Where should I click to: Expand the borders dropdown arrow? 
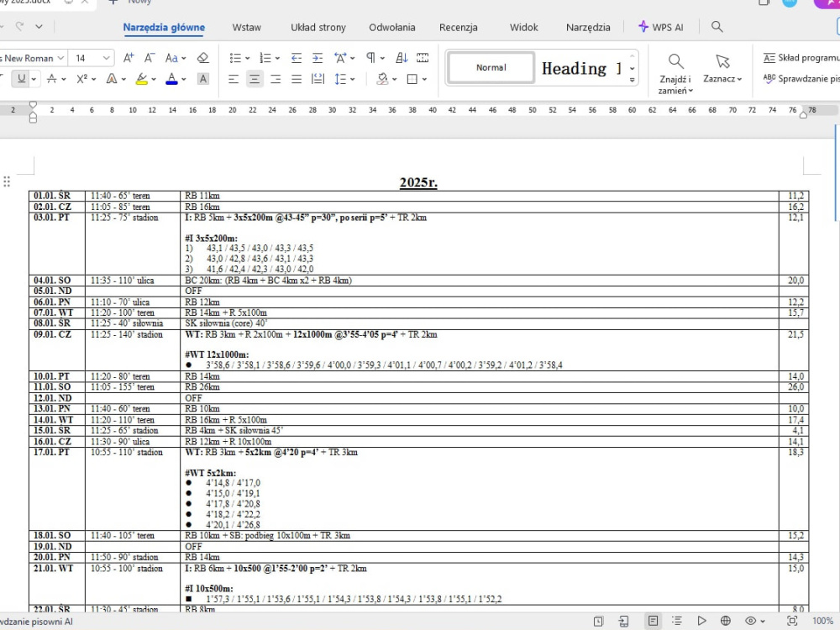pos(424,79)
